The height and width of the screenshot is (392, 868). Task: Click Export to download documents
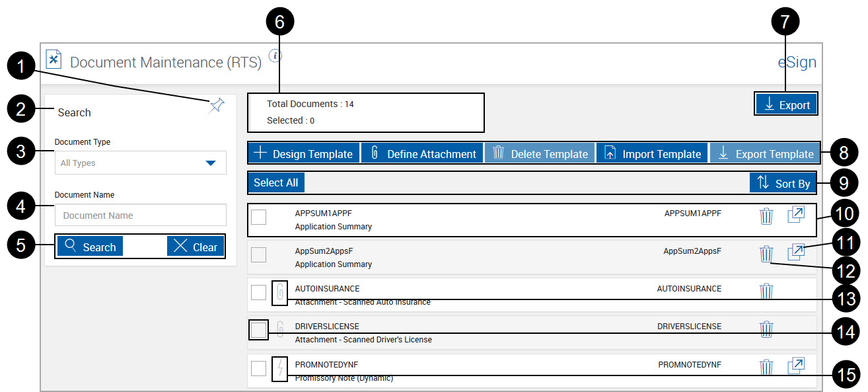pos(785,103)
